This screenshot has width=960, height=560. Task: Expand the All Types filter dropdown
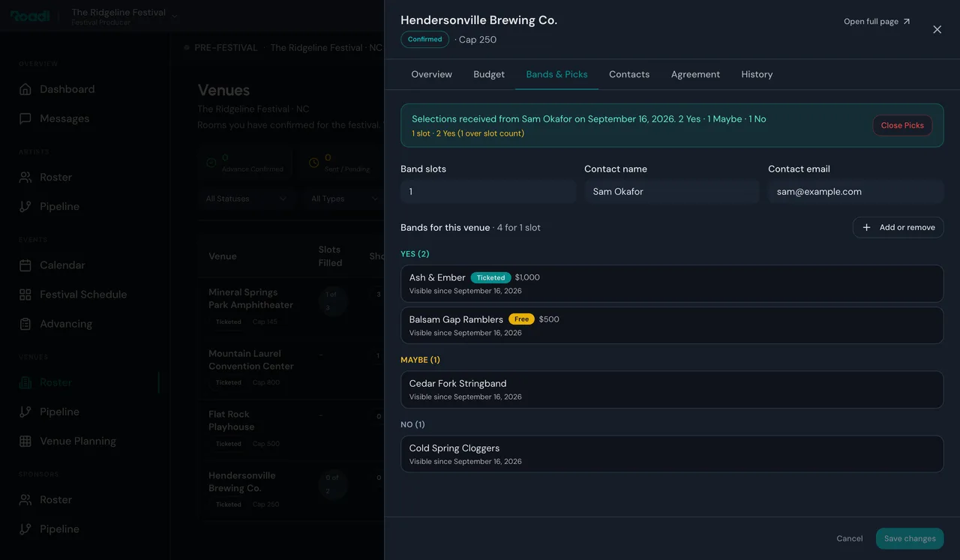click(344, 199)
